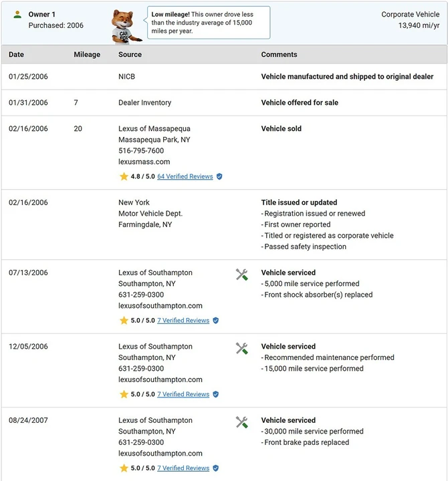The image size is (448, 481).
Task: Click the Front brake pads replaced line
Action: (x=305, y=442)
